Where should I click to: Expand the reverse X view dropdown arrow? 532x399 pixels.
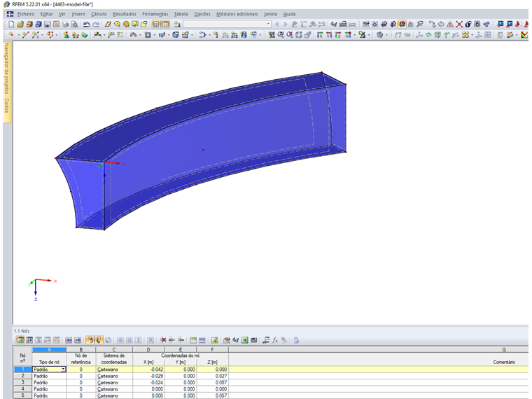355,35
